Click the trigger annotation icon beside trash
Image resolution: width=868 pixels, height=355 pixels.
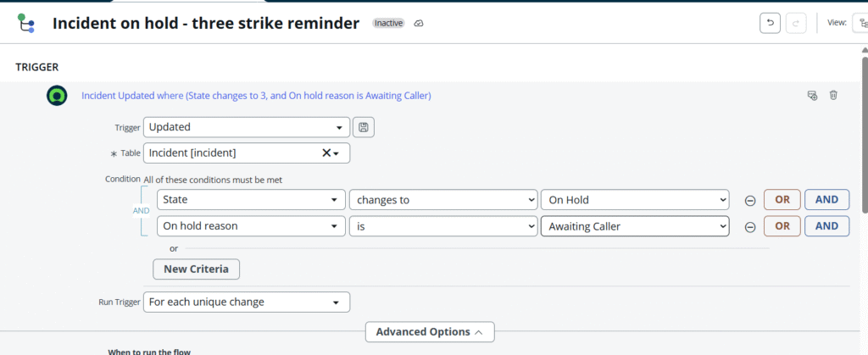[x=812, y=96]
